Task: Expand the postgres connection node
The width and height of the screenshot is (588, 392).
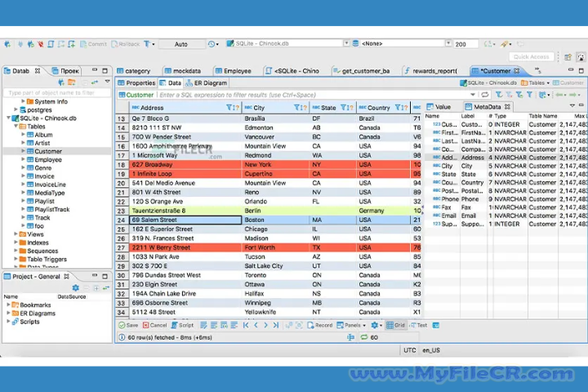Action: [16, 110]
